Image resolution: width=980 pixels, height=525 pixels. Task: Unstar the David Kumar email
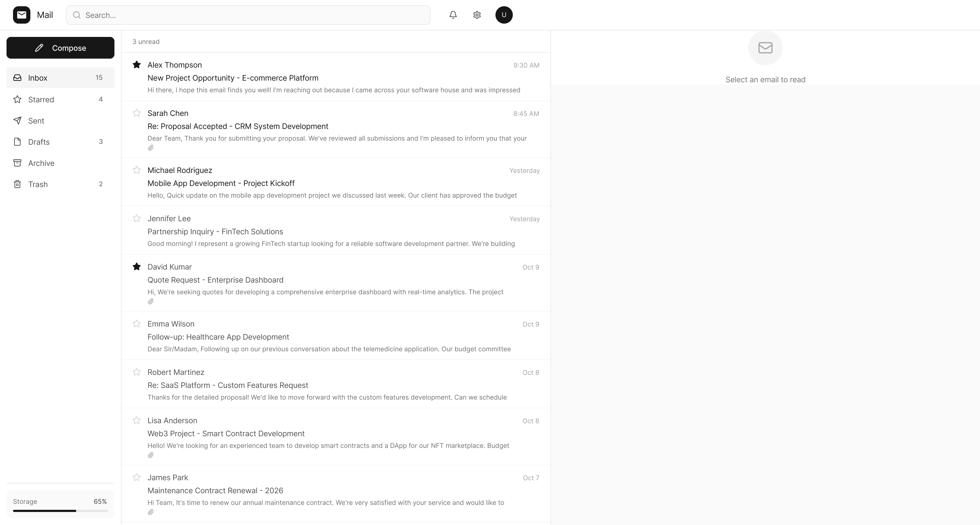(x=137, y=267)
